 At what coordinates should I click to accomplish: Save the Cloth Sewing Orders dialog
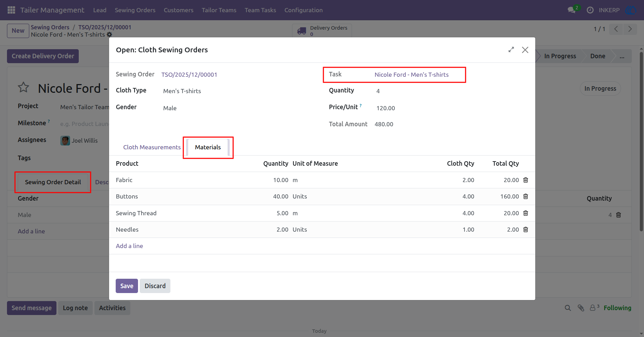point(127,286)
